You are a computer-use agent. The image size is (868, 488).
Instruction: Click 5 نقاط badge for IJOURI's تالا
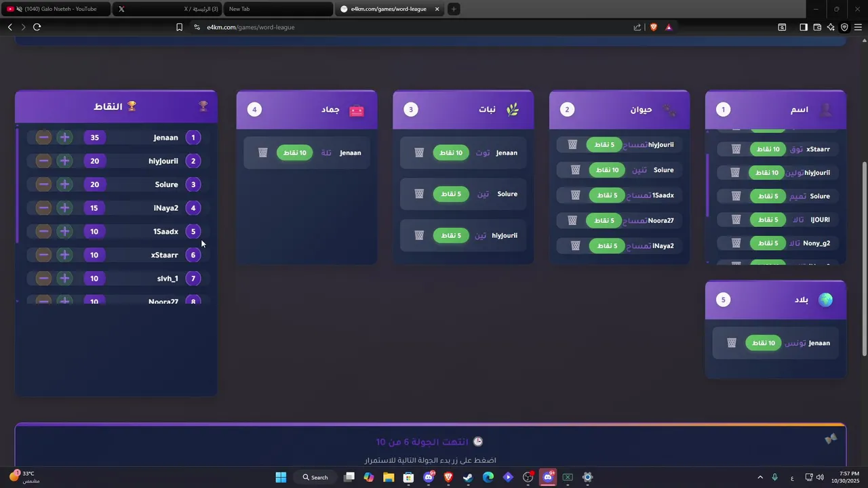click(x=768, y=220)
